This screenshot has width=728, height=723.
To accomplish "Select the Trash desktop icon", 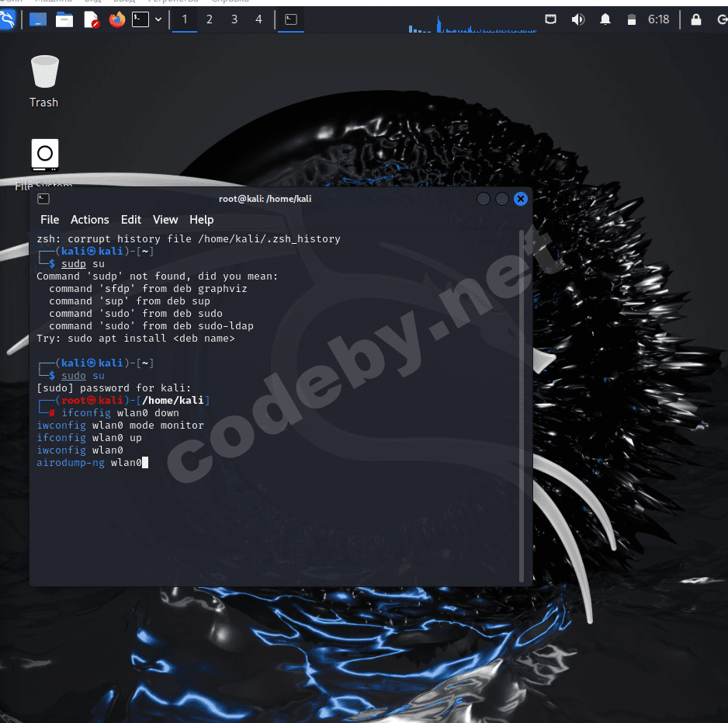I will click(x=44, y=82).
